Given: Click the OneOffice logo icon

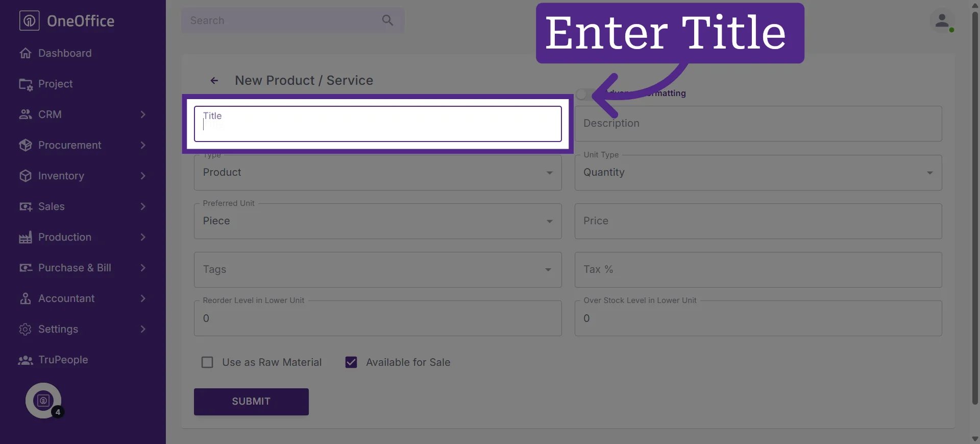Looking at the screenshot, I should (x=29, y=20).
